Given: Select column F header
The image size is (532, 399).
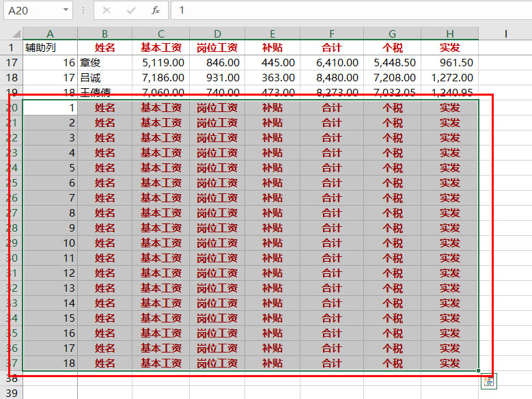Looking at the screenshot, I should point(332,33).
